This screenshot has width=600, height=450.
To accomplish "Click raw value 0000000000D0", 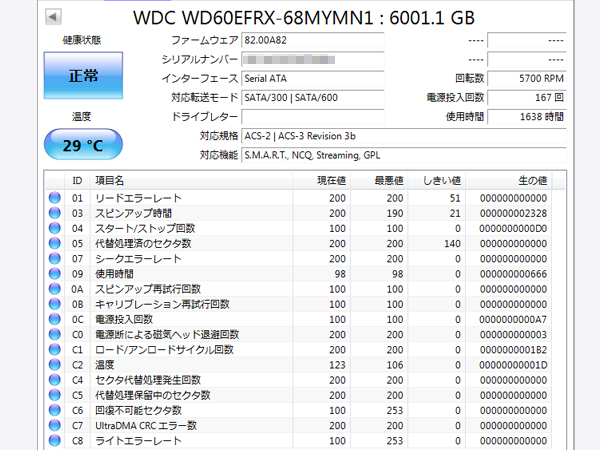I will click(x=513, y=228).
